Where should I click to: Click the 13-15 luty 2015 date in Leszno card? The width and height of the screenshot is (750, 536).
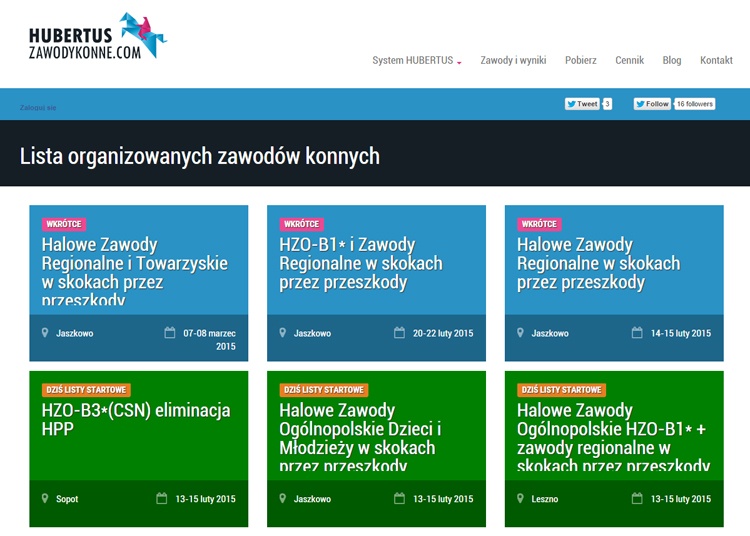click(681, 499)
